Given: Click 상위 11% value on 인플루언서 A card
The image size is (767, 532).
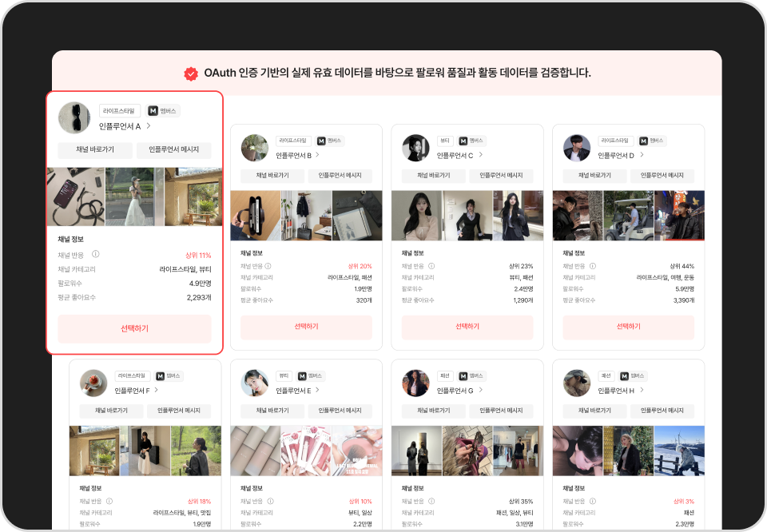Looking at the screenshot, I should (x=198, y=256).
